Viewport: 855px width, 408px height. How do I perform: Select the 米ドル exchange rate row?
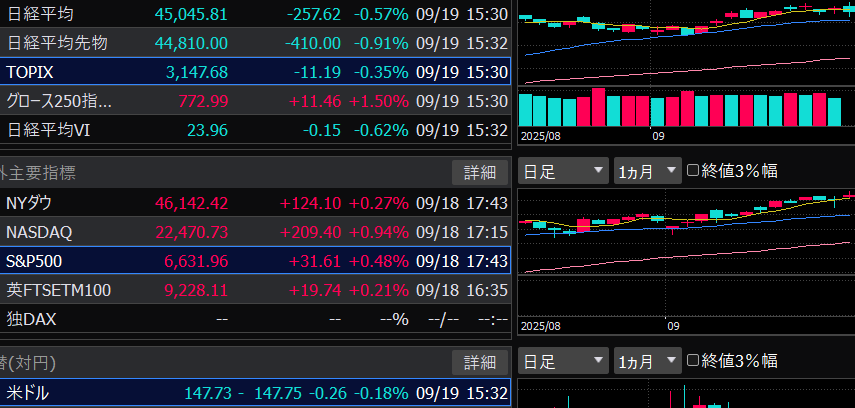[x=255, y=393]
